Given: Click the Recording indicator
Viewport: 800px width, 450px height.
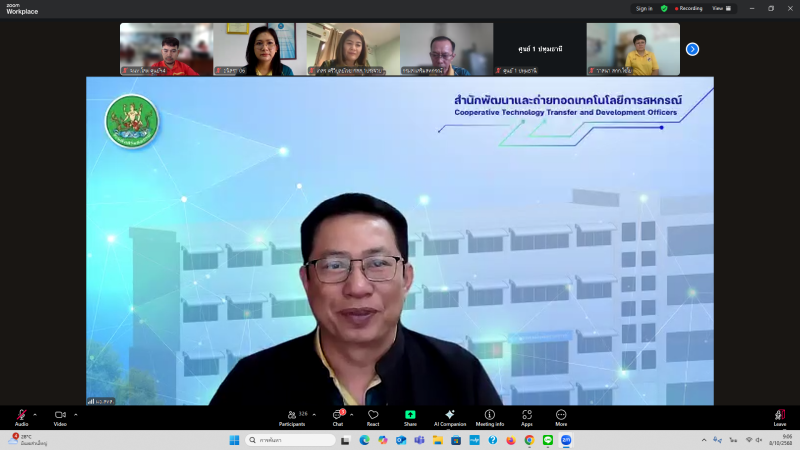Looking at the screenshot, I should [x=690, y=8].
